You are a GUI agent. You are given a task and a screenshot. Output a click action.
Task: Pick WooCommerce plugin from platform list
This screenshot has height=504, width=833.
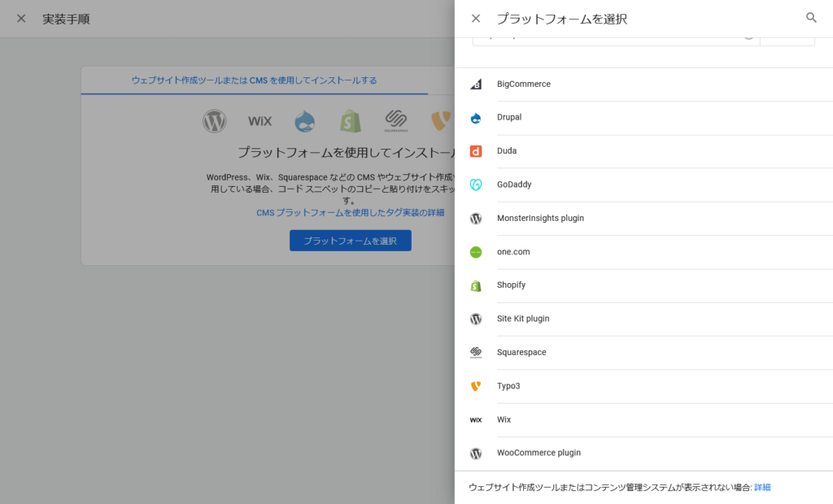tap(539, 453)
